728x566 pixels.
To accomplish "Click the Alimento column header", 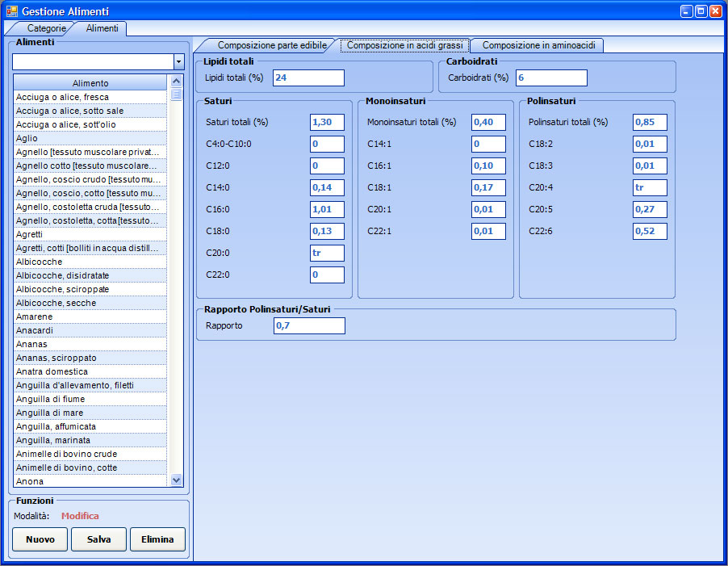I will tap(90, 82).
